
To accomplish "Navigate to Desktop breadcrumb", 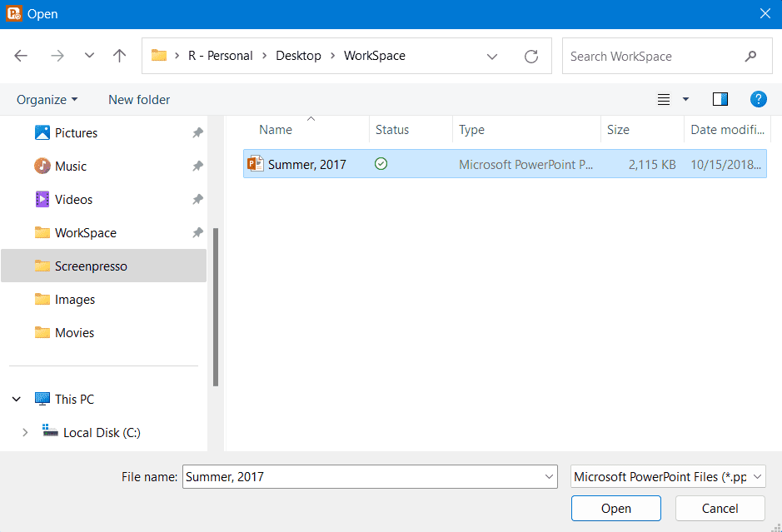I will (x=298, y=56).
